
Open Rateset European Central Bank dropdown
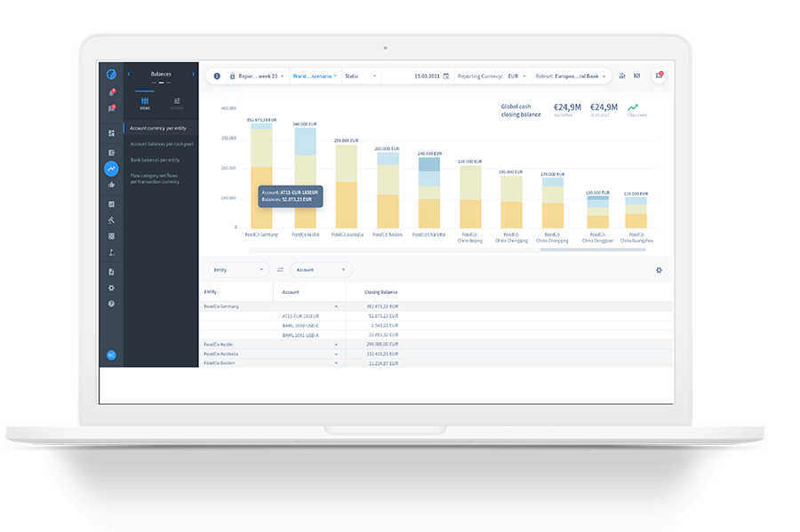[x=571, y=76]
